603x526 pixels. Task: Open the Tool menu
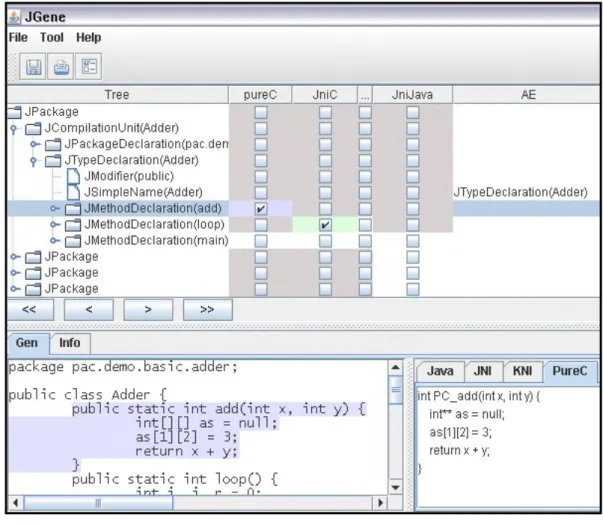point(52,38)
